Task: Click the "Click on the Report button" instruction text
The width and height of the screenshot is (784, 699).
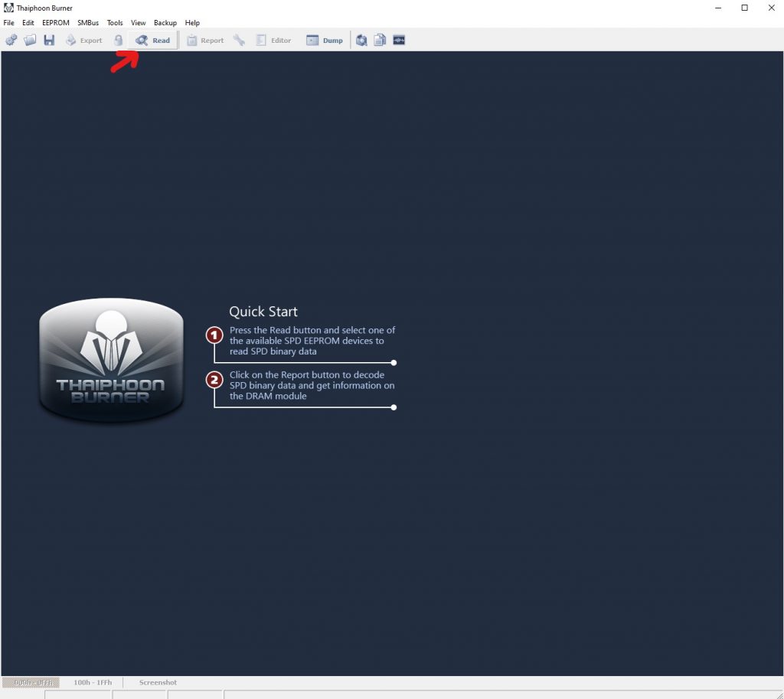Action: pyautogui.click(x=312, y=385)
